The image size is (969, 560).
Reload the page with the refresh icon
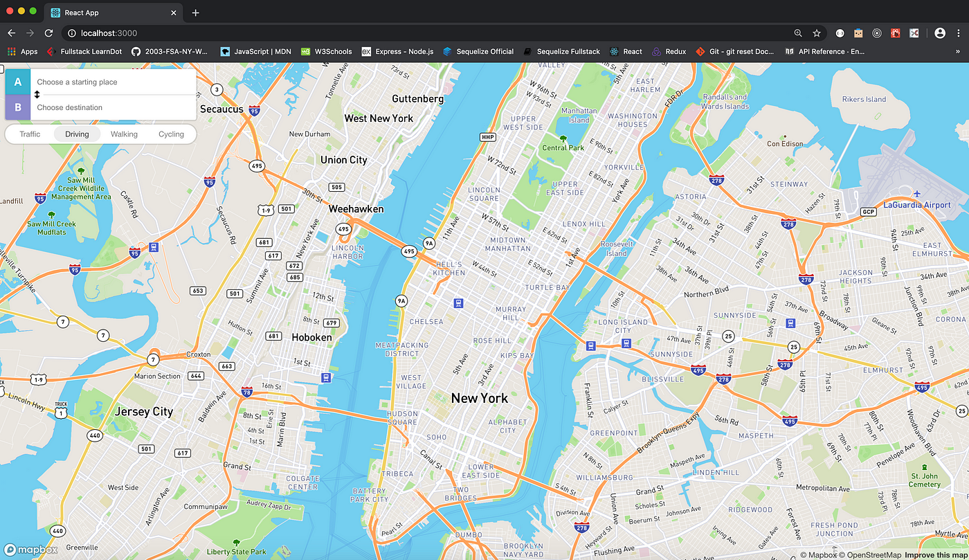pyautogui.click(x=48, y=33)
